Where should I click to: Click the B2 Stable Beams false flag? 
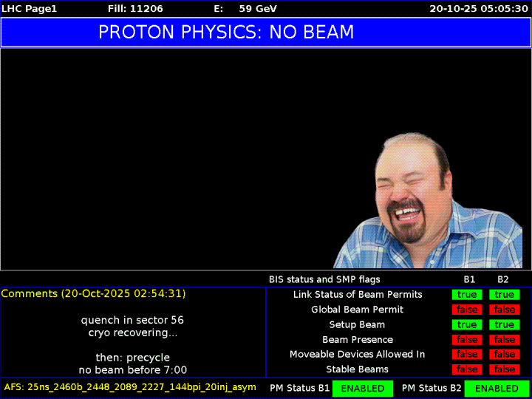click(504, 369)
